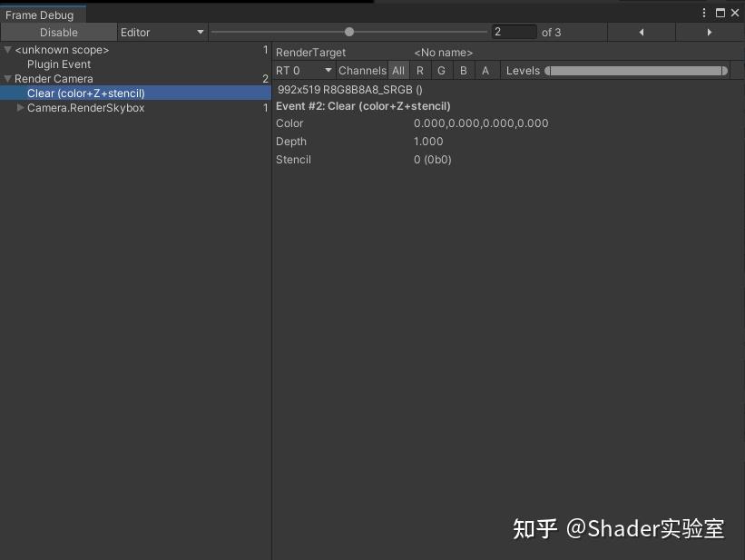Click the Disable button
This screenshot has height=560, width=745.
click(57, 32)
